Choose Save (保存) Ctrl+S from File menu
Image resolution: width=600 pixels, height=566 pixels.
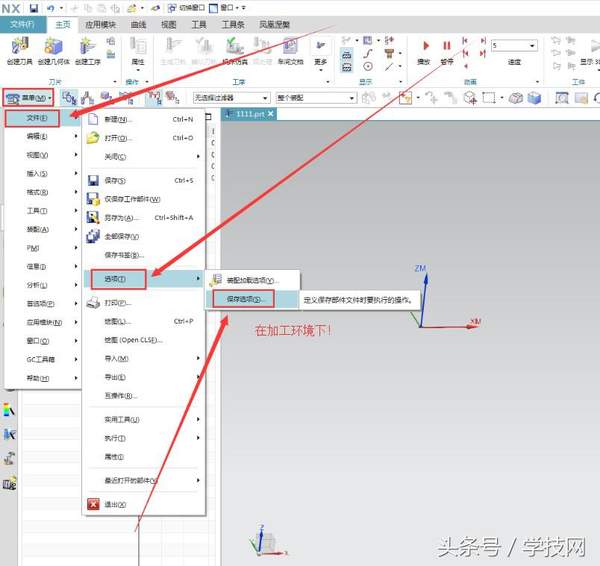click(x=143, y=180)
